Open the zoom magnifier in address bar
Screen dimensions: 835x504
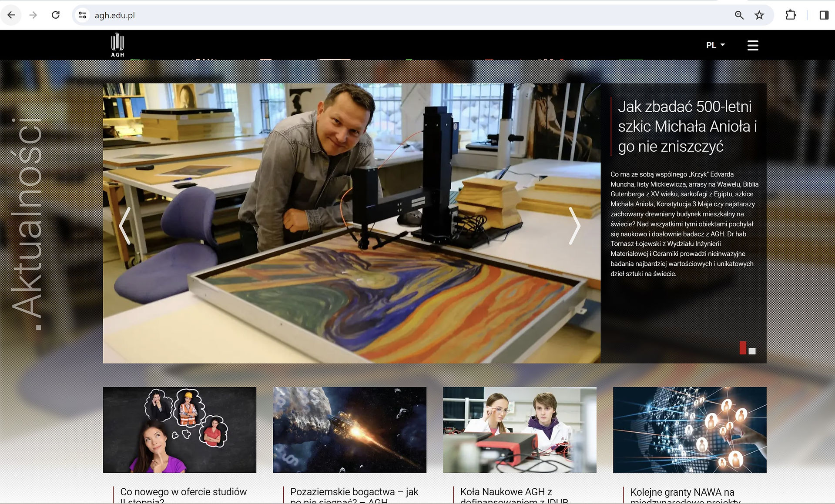[x=739, y=15]
